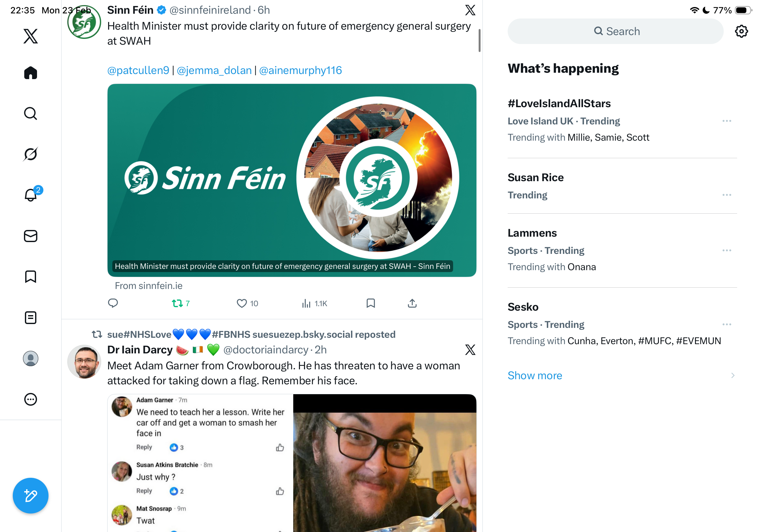Open more options for #LoveIslandAllStars trend

coord(727,121)
